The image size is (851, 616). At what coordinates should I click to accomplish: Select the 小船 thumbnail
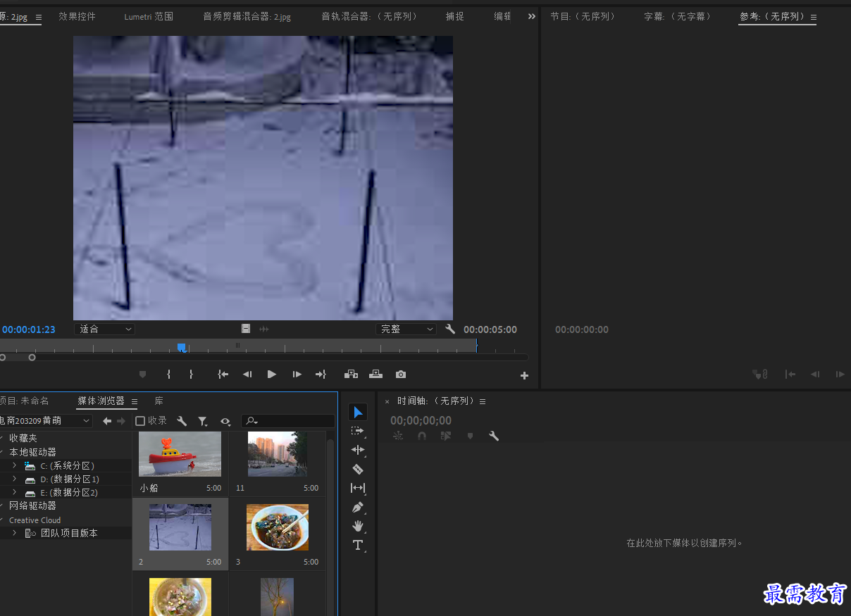click(180, 454)
